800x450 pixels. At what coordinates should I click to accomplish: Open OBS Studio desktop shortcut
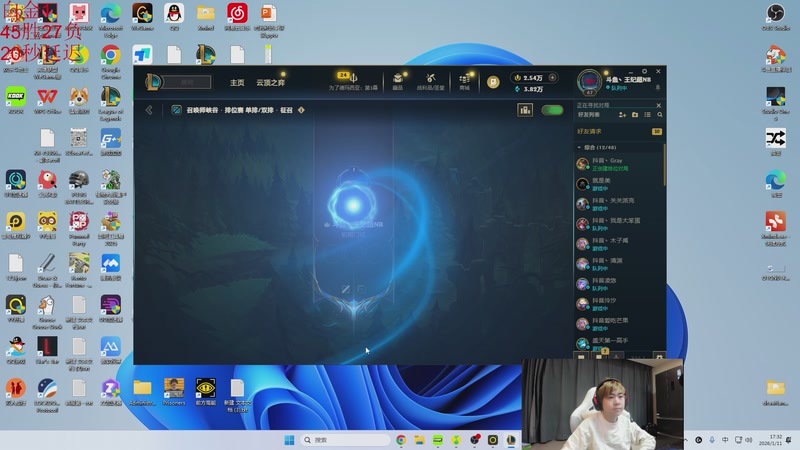click(776, 16)
